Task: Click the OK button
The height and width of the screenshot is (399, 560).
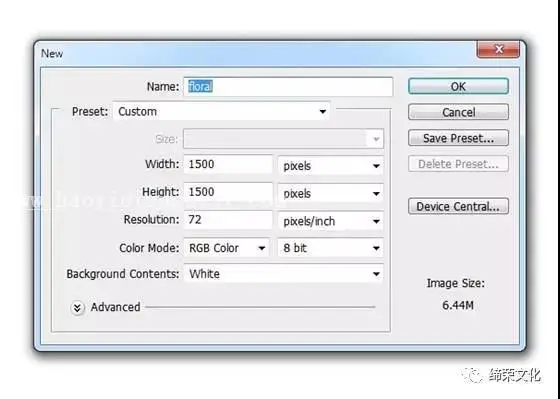Action: click(x=458, y=86)
